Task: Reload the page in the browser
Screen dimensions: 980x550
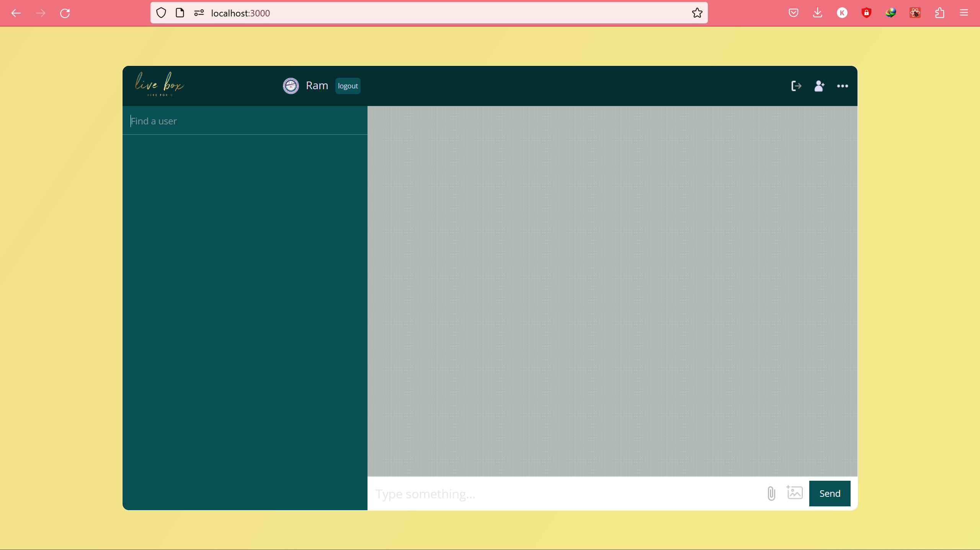Action: pyautogui.click(x=65, y=13)
